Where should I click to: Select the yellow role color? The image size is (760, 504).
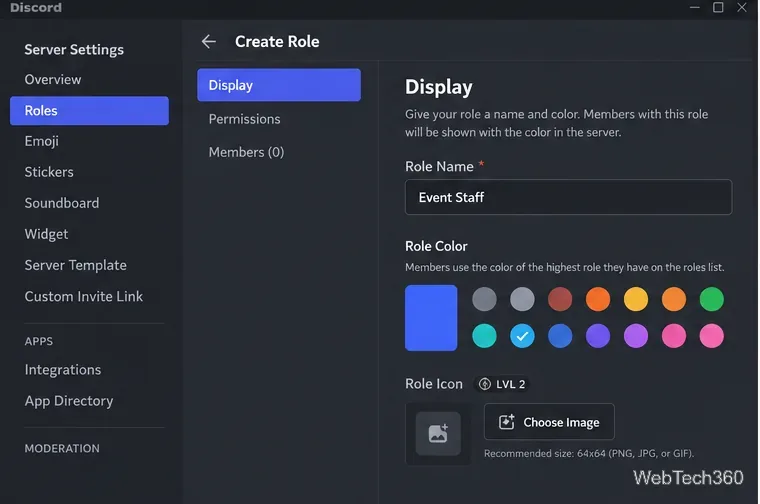tap(635, 299)
